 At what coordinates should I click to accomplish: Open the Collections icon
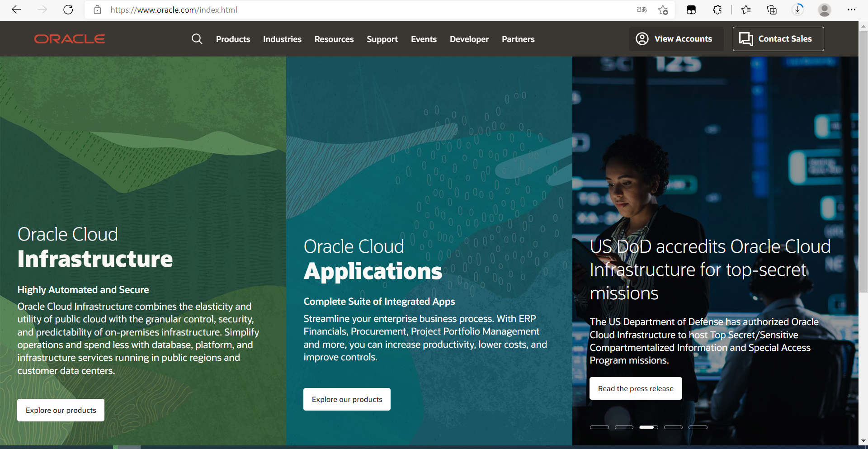coord(772,9)
